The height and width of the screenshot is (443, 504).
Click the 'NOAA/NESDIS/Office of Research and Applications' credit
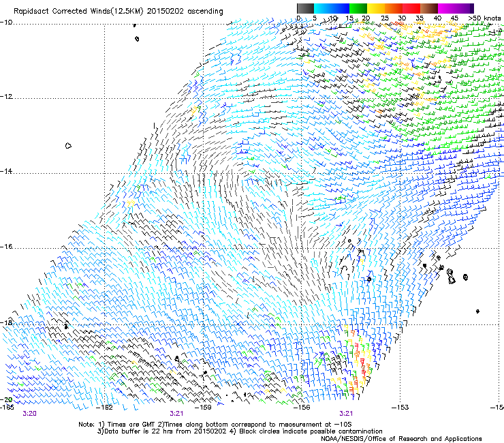click(401, 439)
